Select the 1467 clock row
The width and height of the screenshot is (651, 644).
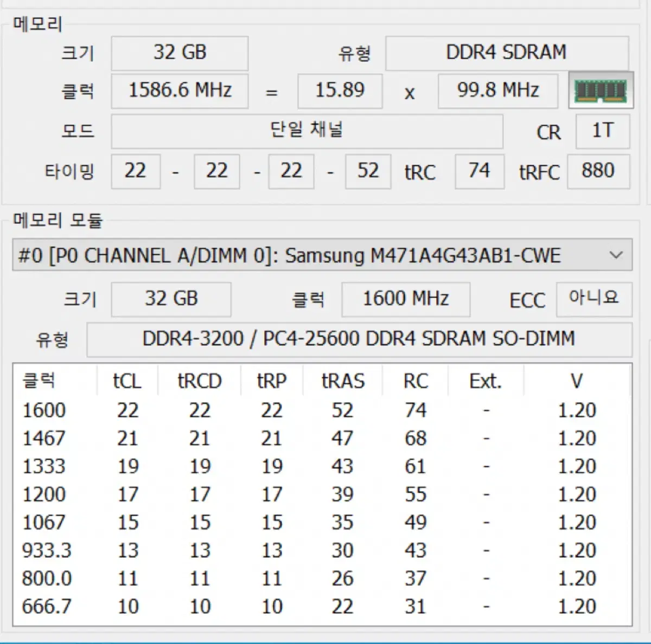[322, 439]
